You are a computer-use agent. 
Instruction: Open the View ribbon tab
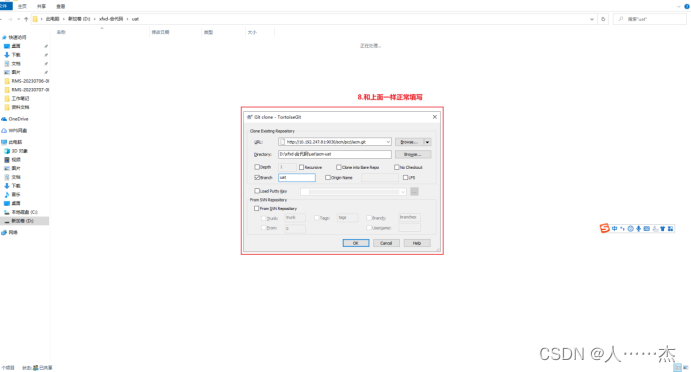61,6
